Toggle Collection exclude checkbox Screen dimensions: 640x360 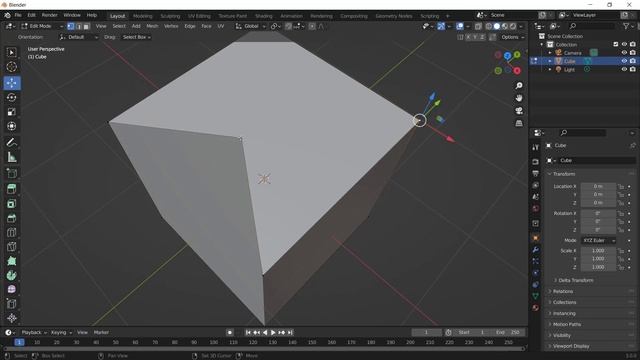pyautogui.click(x=616, y=44)
